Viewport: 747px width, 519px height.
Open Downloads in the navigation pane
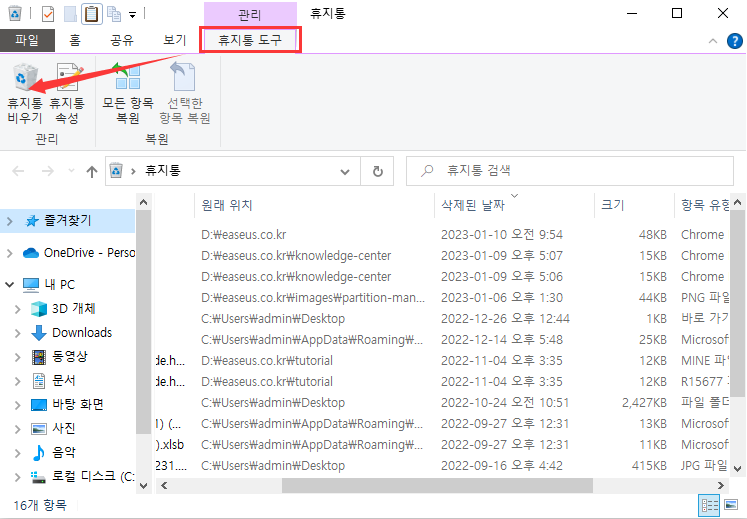[x=71, y=333]
